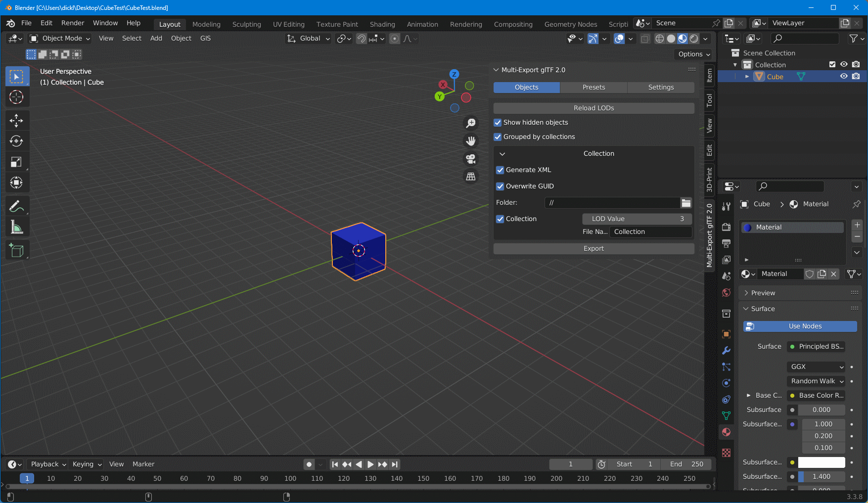Open the Output properties tab icon
Viewport: 868px width, 503px height.
coord(726,243)
